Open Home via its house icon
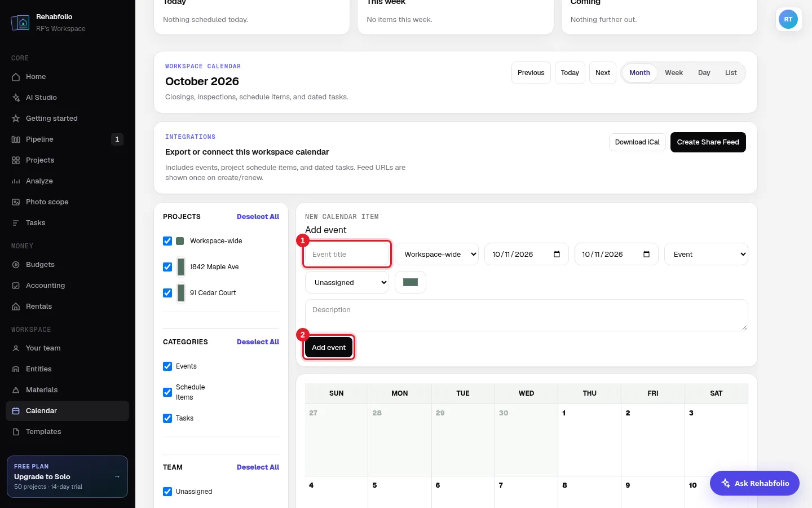This screenshot has width=812, height=508. pyautogui.click(x=16, y=77)
